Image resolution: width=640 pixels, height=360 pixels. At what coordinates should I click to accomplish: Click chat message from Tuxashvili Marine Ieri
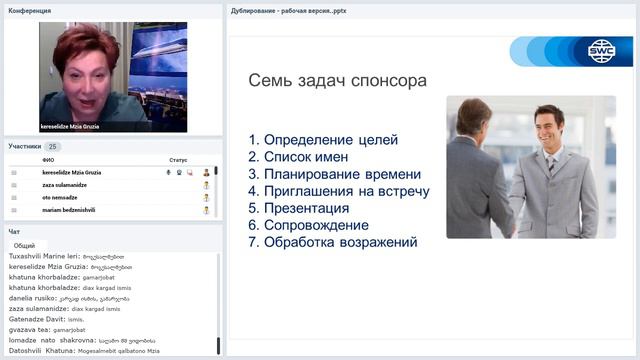67,256
